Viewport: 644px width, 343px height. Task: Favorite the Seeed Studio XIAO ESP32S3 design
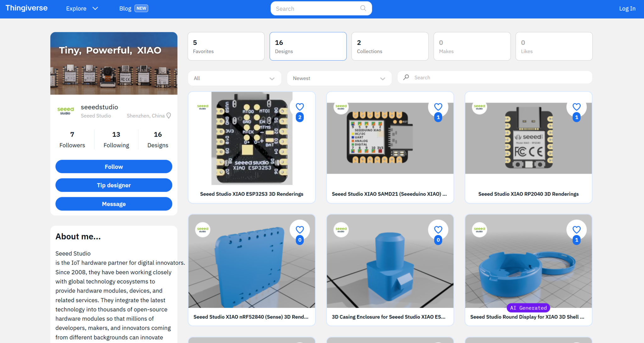click(299, 107)
